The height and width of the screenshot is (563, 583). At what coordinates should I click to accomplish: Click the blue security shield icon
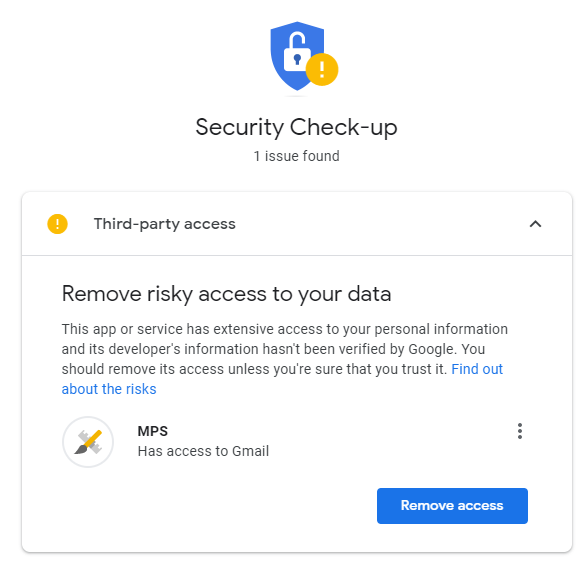[x=297, y=56]
